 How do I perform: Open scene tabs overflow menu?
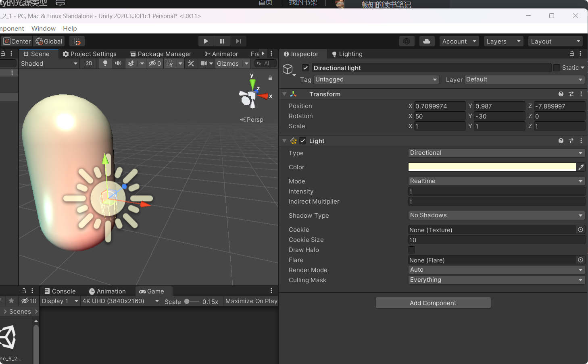click(x=271, y=54)
